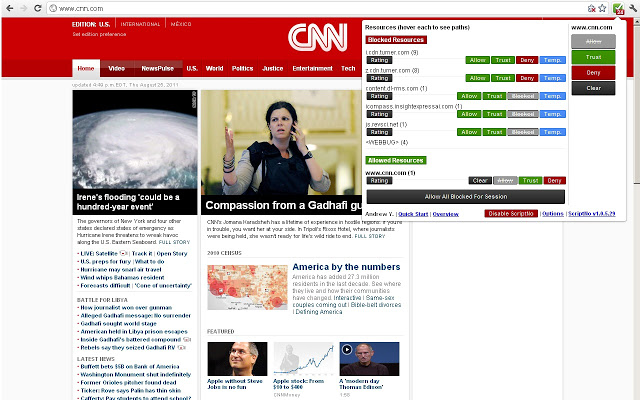Deny z.cdn.turner.com

click(527, 78)
